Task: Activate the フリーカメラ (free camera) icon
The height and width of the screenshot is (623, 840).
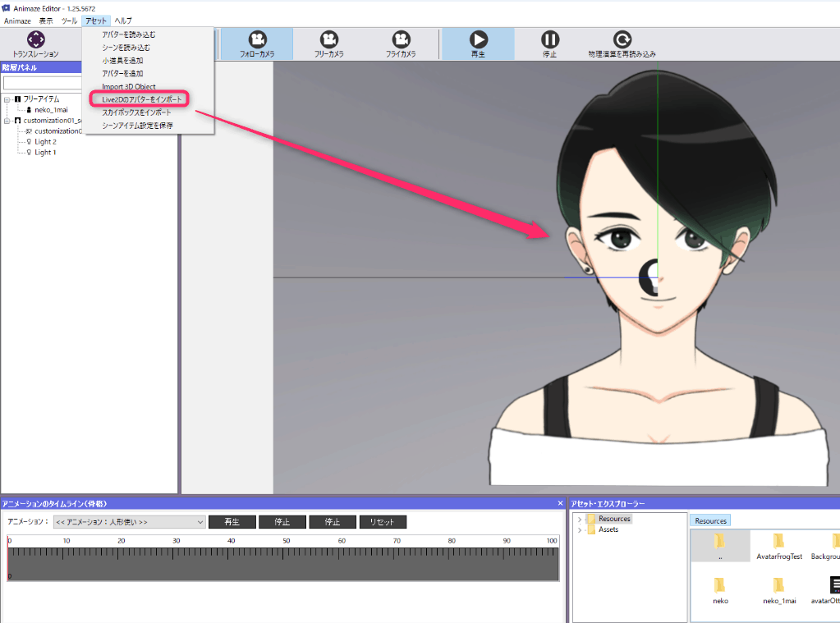Action: 328,39
